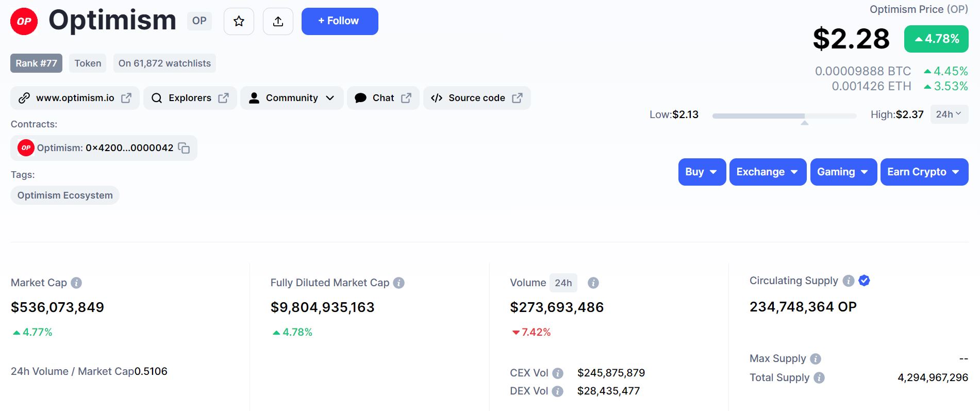Open the Source code link
The image size is (980, 411).
477,98
